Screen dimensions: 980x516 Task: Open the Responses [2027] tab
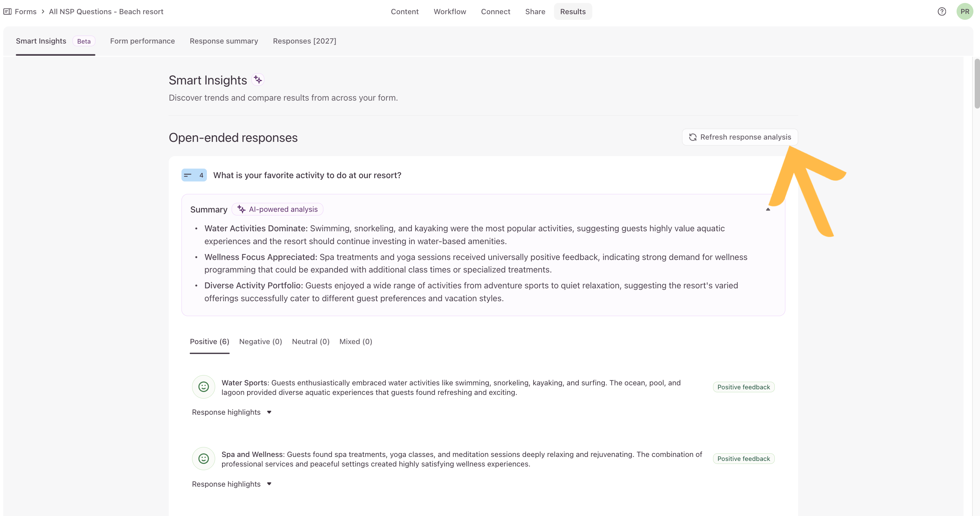pos(304,41)
